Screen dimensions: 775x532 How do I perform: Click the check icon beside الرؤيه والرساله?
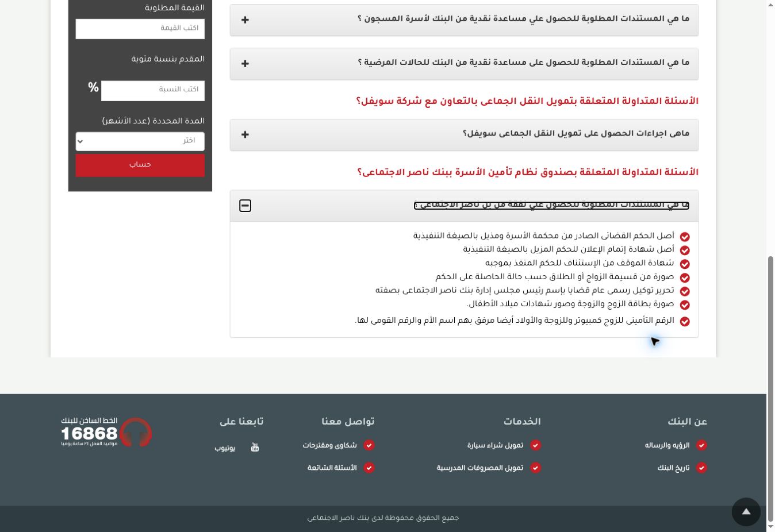pos(701,445)
